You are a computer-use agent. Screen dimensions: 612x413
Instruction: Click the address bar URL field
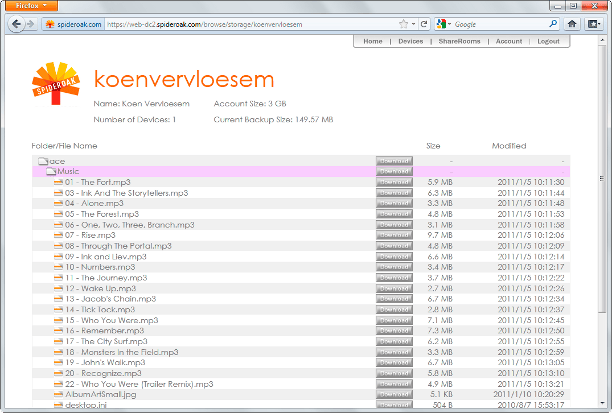[x=251, y=24]
